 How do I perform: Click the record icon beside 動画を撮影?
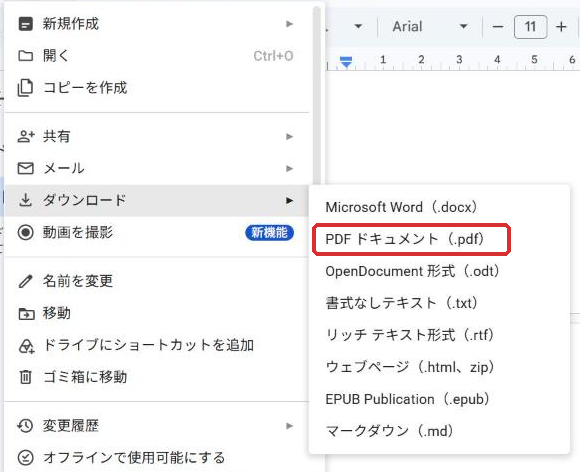coord(26,232)
